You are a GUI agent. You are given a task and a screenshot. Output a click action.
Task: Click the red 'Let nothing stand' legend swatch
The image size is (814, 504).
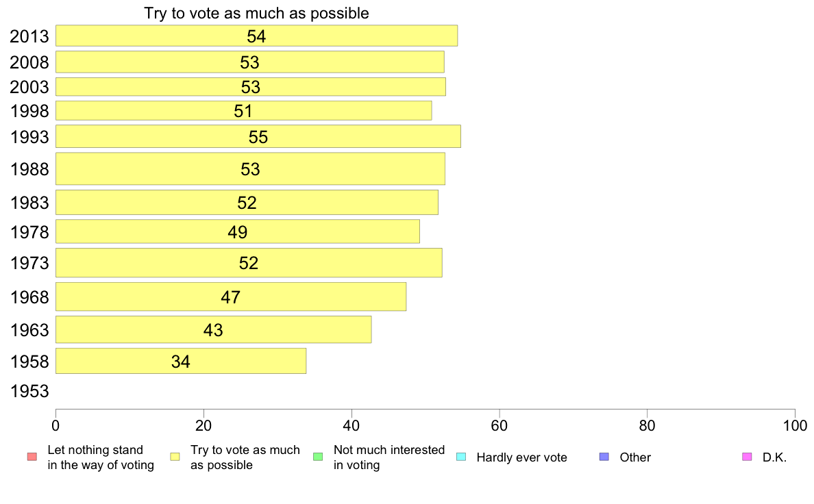pos(32,457)
